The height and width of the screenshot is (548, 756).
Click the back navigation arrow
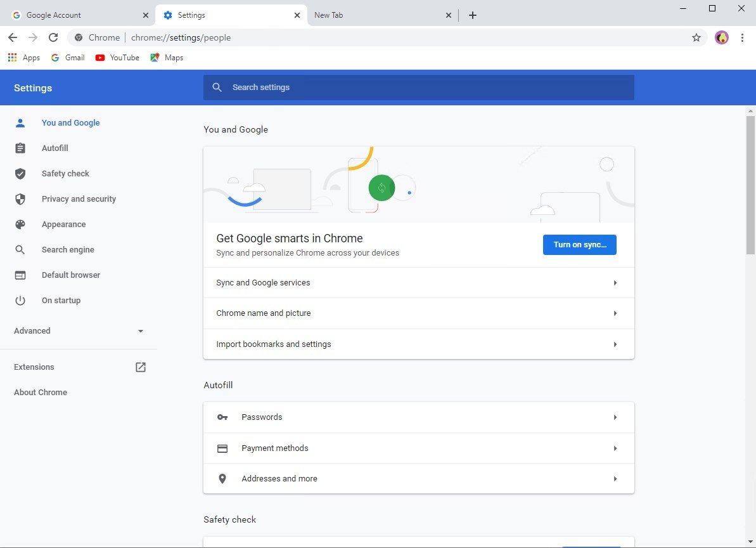coord(13,37)
